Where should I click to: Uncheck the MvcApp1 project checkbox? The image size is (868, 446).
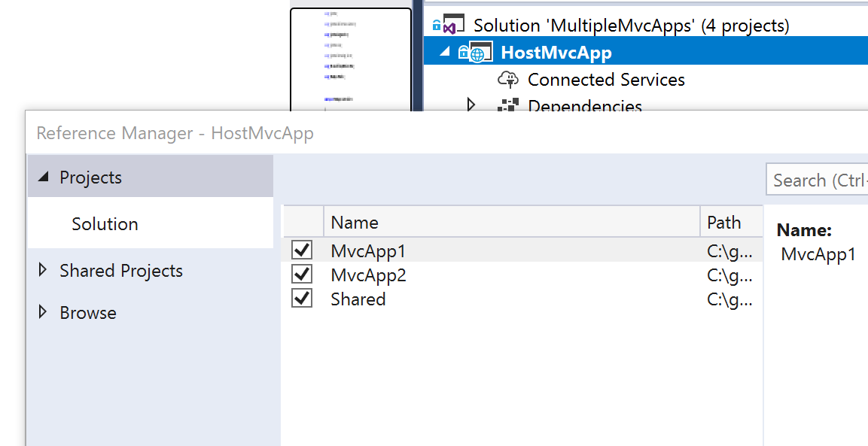[302, 250]
